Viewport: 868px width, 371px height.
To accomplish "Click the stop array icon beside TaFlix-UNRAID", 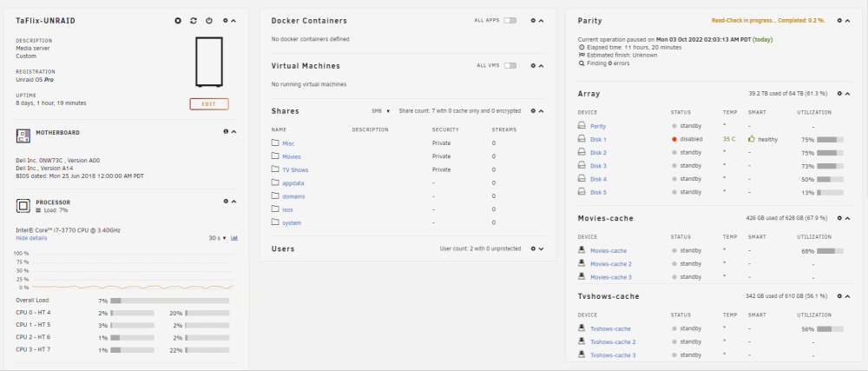I will pos(178,21).
